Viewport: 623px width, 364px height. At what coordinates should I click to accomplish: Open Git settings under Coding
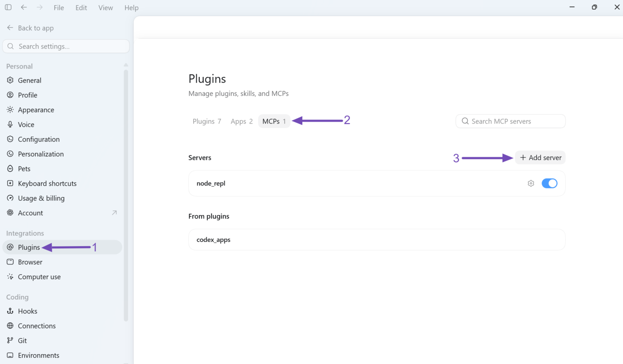point(62,340)
